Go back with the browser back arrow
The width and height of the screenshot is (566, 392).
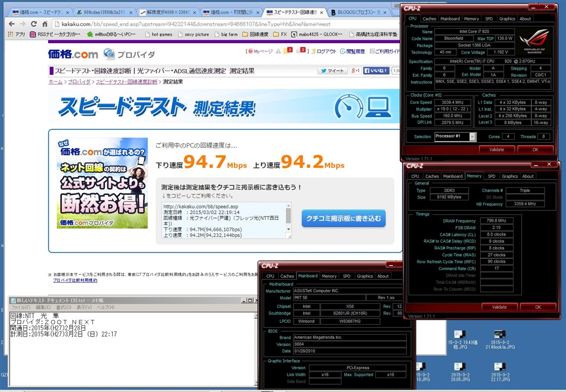coord(12,24)
